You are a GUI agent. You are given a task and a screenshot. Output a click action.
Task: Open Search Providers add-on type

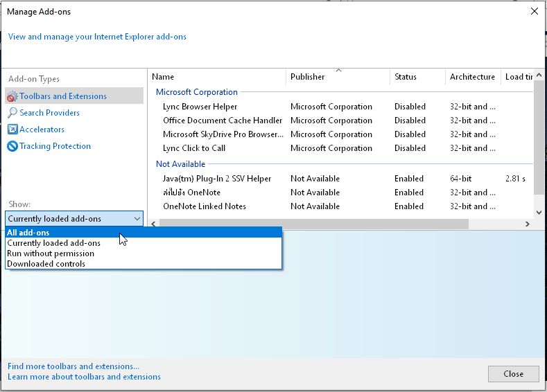[49, 113]
